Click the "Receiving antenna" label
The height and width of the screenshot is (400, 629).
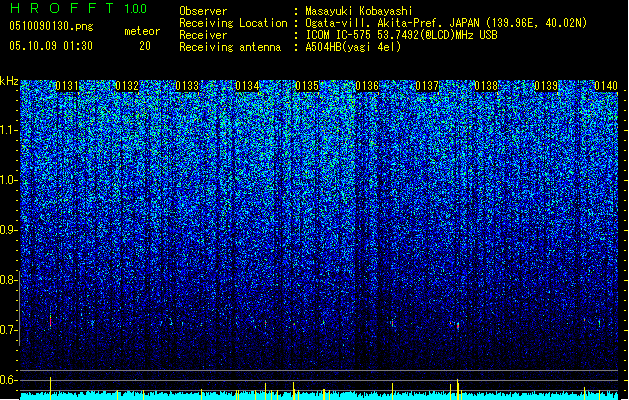tap(230, 47)
